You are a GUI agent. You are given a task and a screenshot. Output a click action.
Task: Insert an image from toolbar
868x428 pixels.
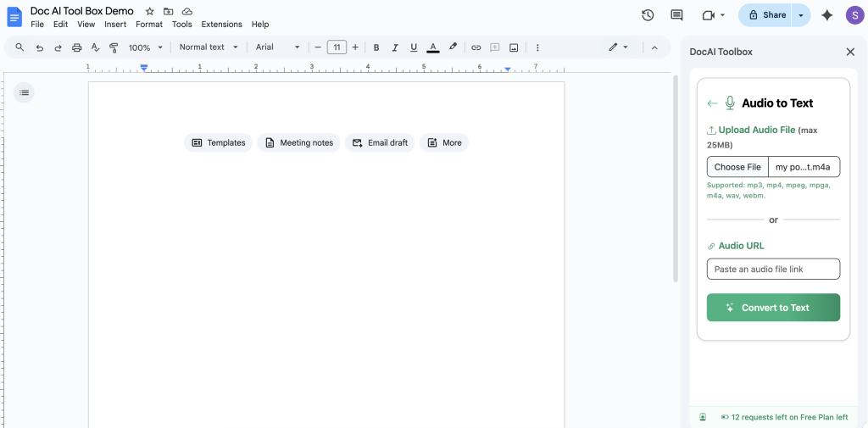514,47
